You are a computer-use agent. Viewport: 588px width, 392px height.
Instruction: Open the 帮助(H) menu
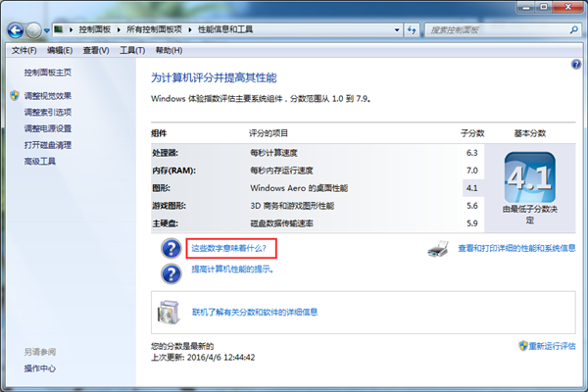pos(169,50)
